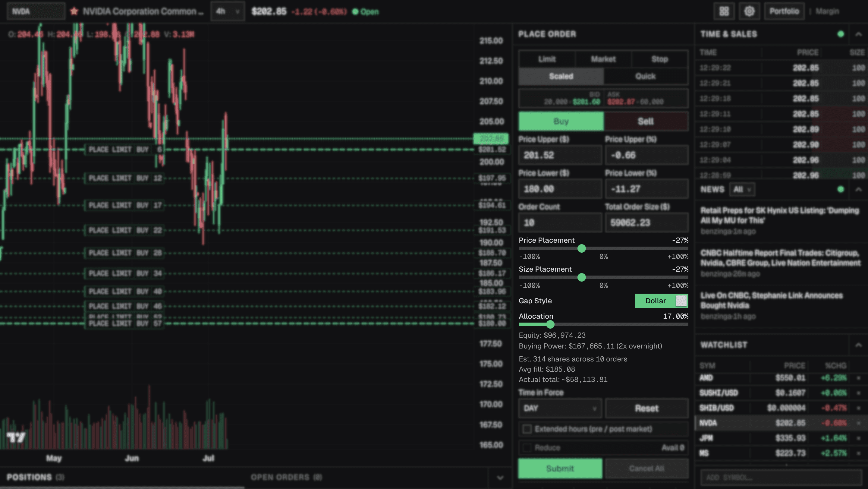The height and width of the screenshot is (489, 868).
Task: Select the SHIB/USD symbol in the watchlist
Action: 716,408
